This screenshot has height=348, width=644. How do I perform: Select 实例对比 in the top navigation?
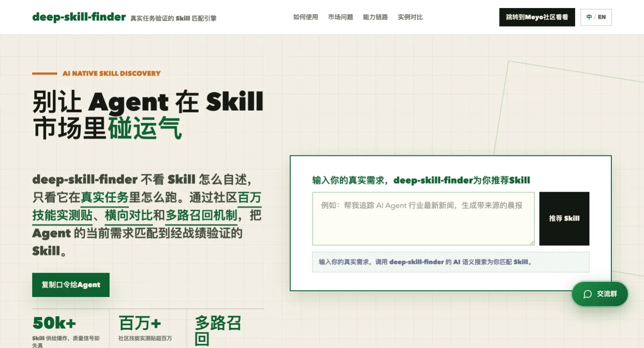410,17
